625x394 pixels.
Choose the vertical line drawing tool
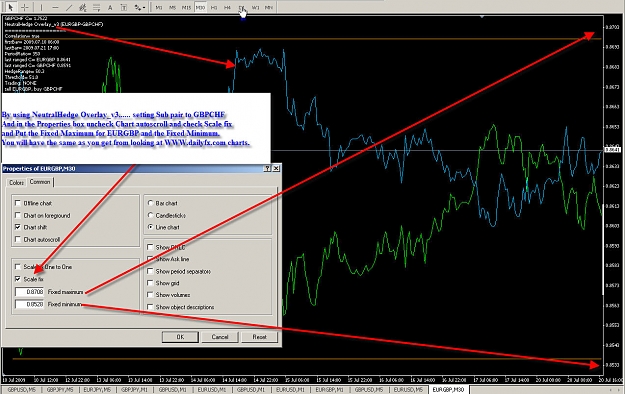click(x=41, y=7)
